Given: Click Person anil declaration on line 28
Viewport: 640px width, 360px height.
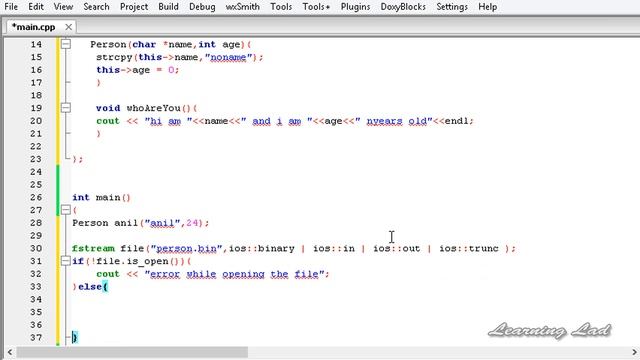Looking at the screenshot, I should click(140, 223).
